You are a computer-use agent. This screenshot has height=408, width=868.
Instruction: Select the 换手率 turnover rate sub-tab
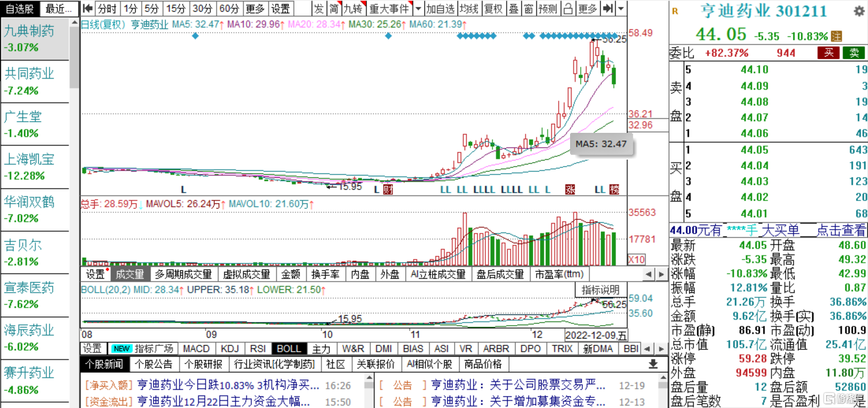(325, 274)
